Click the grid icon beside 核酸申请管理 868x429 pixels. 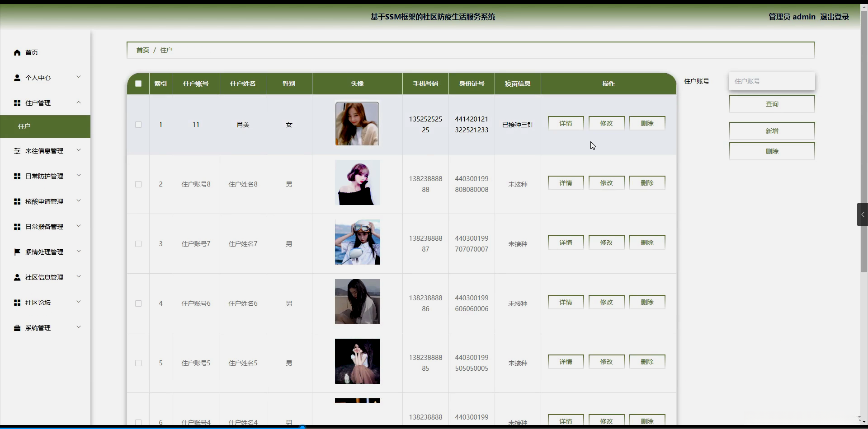point(17,201)
